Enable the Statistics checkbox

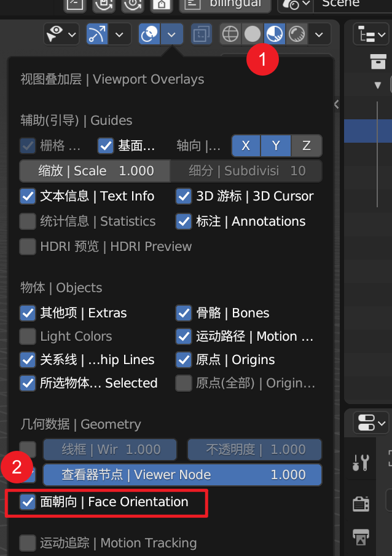(x=28, y=221)
